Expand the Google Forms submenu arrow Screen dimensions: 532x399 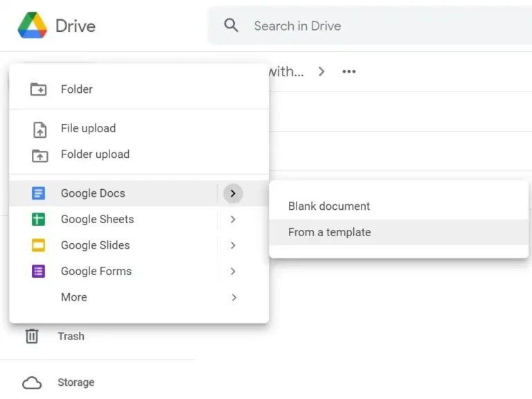pos(233,271)
